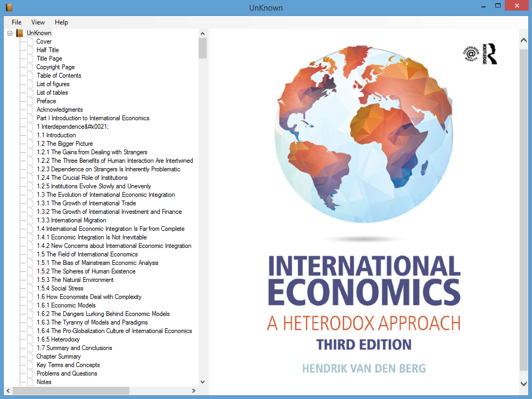Go to 1.5 The Field of International Economics

pos(87,254)
